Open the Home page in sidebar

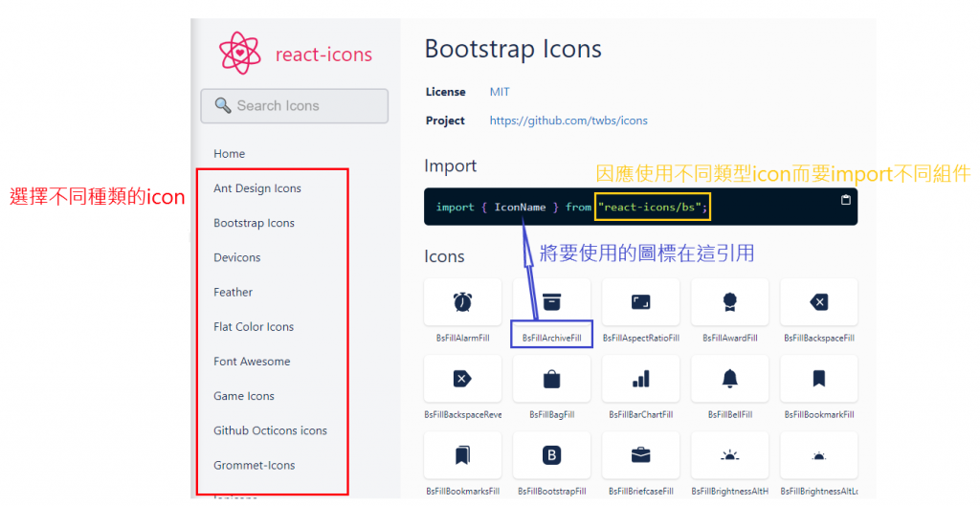click(229, 154)
